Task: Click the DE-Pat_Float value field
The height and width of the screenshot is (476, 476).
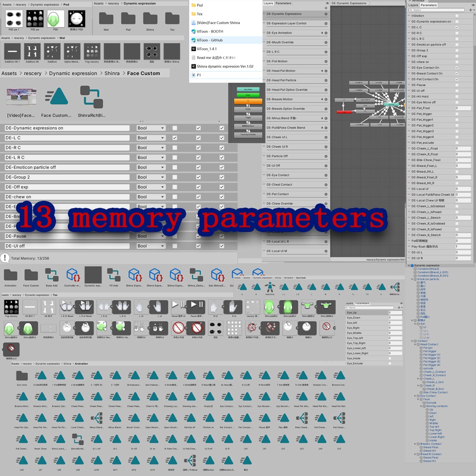Action: pyautogui.click(x=463, y=108)
